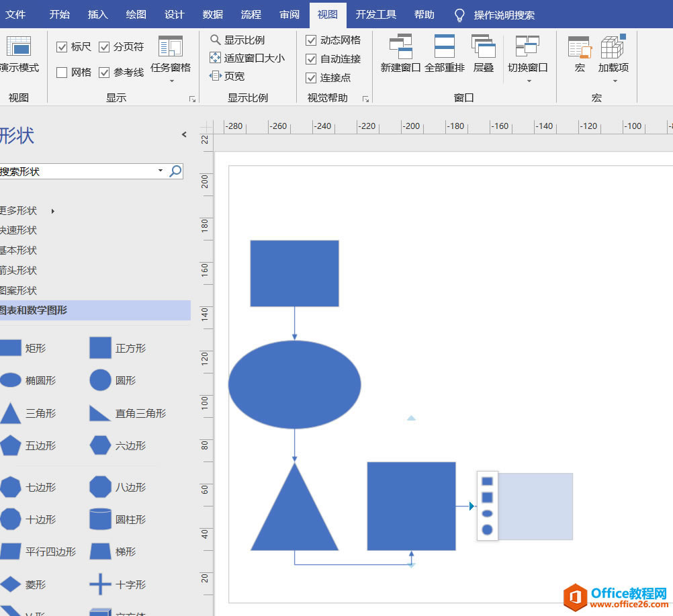Click the 层叠 (Cascade) windows icon
The width and height of the screenshot is (673, 616).
pos(484,47)
